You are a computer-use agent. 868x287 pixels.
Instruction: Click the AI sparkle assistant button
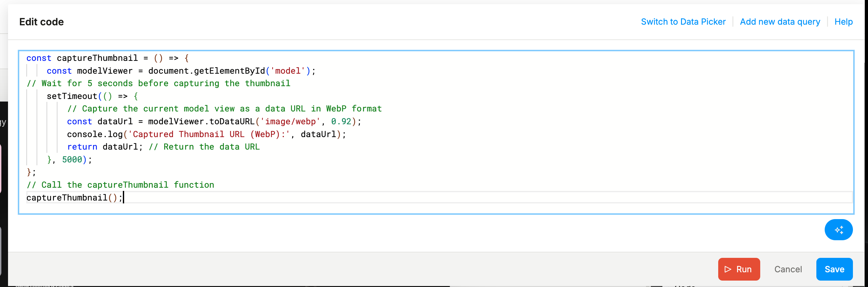pos(838,230)
